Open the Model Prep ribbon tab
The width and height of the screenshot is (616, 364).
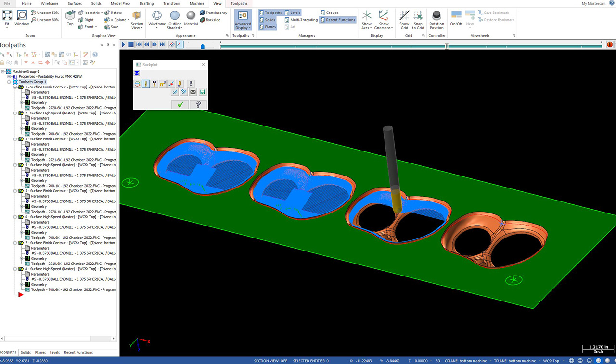120,3
